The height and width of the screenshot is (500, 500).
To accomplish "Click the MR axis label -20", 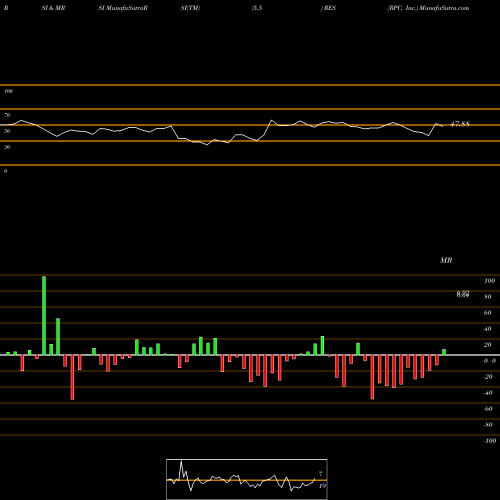I will [488, 377].
